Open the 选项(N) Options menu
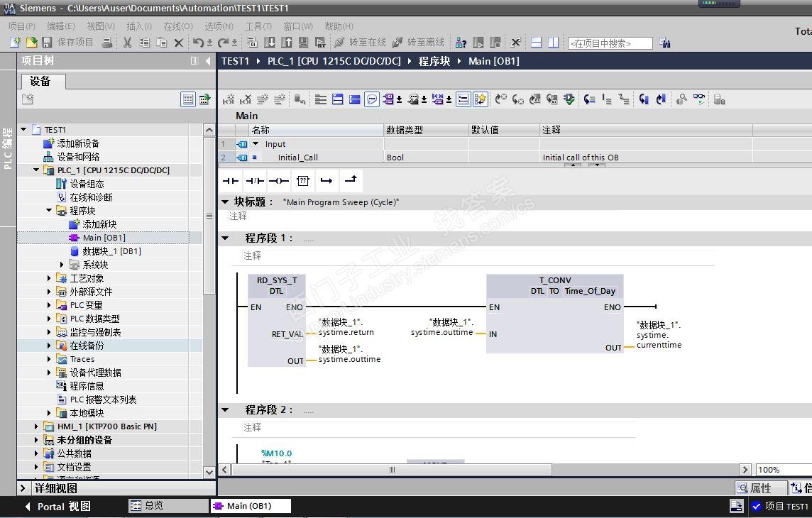Image resolution: width=812 pixels, height=518 pixels. click(219, 26)
